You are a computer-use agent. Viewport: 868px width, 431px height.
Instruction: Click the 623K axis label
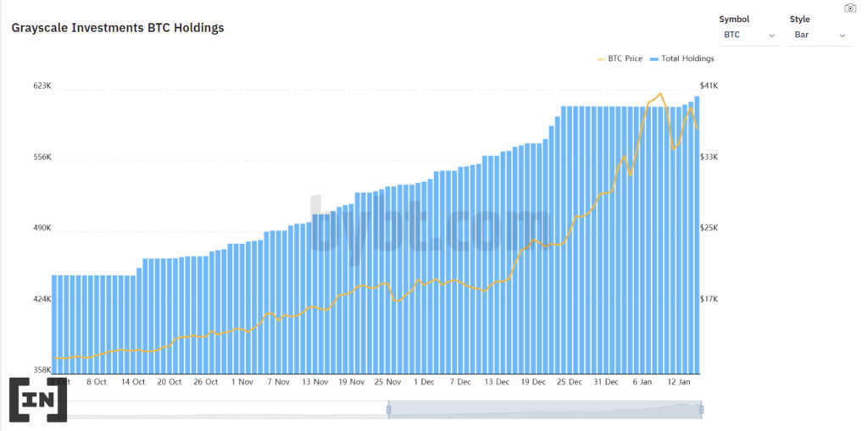pyautogui.click(x=42, y=86)
